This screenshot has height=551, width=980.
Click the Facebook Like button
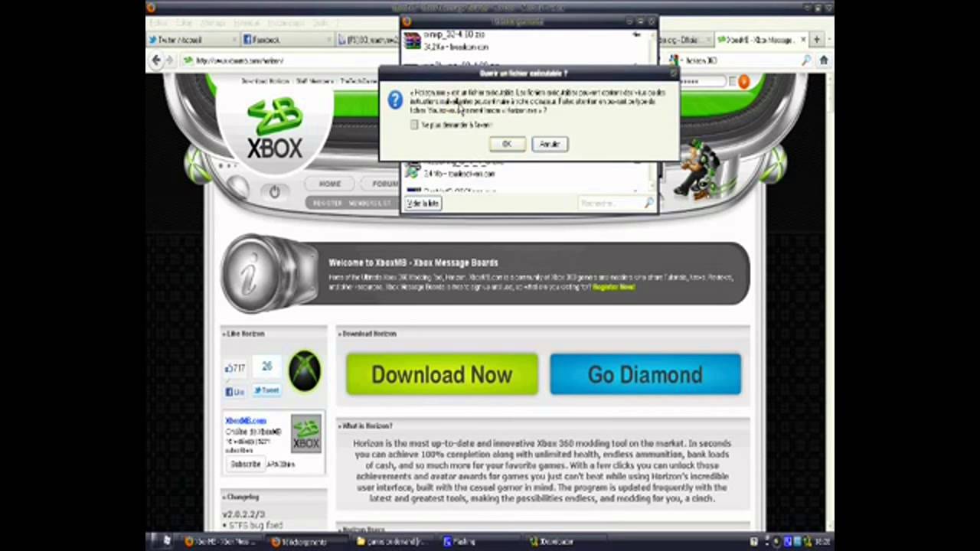tap(235, 392)
